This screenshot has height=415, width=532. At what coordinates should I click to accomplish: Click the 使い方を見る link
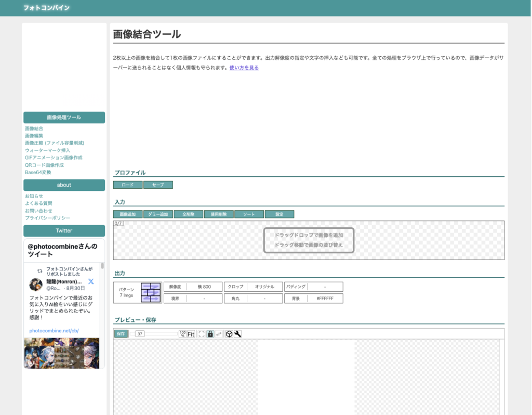coord(244,68)
